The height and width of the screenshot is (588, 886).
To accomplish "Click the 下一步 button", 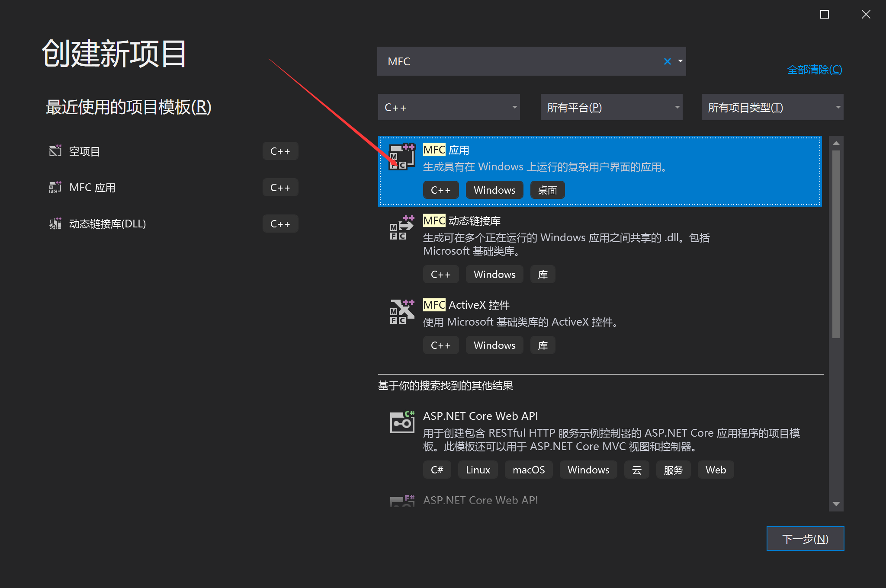I will click(805, 539).
